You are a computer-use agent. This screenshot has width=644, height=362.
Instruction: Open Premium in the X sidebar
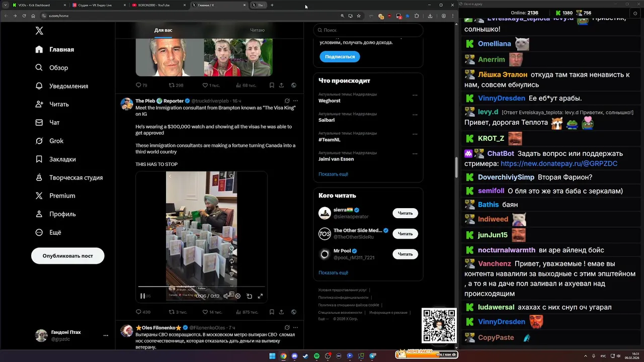[55, 196]
